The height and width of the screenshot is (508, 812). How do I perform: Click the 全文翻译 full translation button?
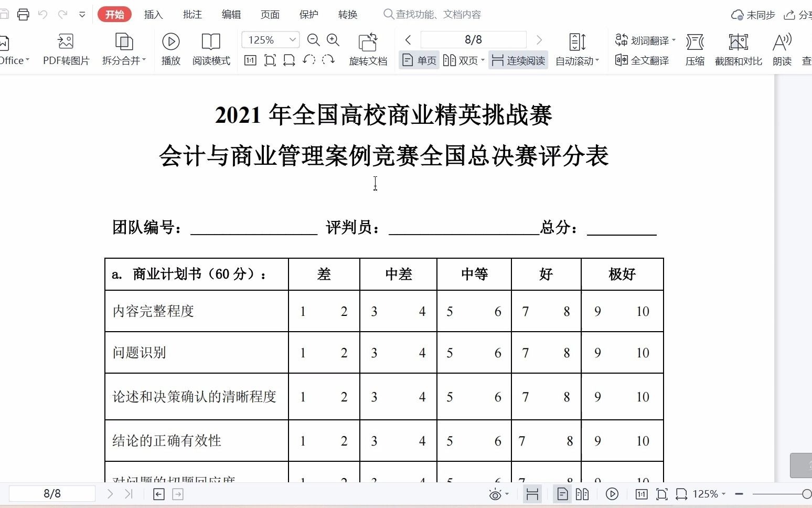pos(642,60)
